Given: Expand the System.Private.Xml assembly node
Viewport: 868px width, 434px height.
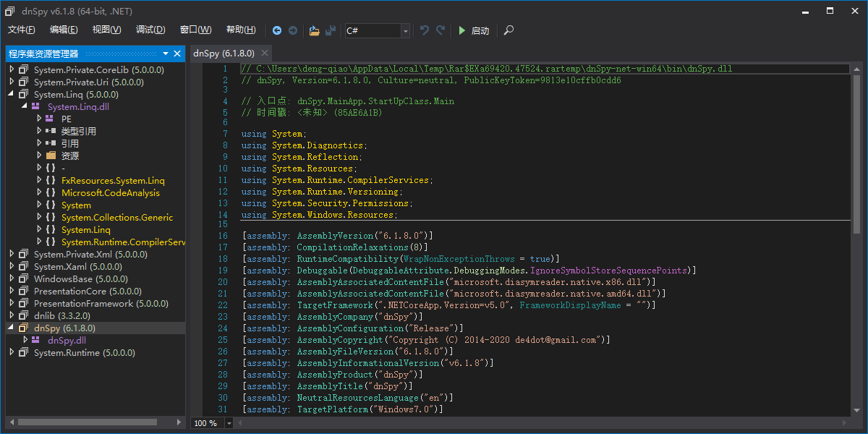Looking at the screenshot, I should [x=12, y=255].
